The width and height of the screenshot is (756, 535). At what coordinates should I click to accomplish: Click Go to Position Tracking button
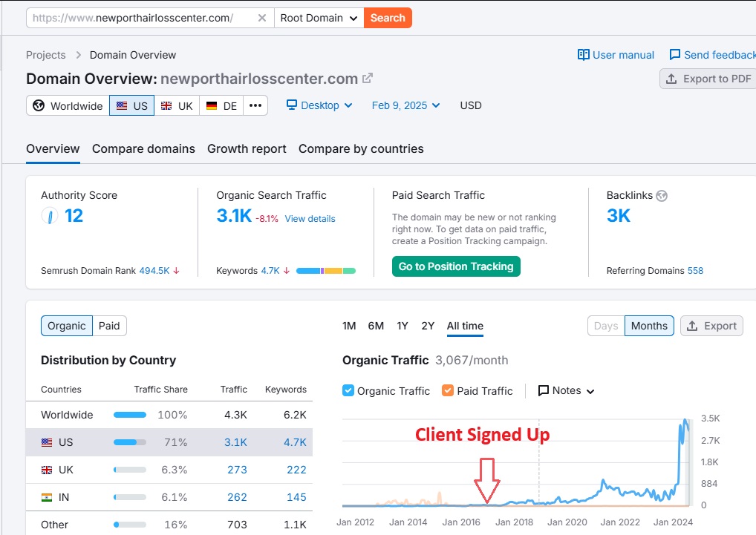pyautogui.click(x=456, y=266)
